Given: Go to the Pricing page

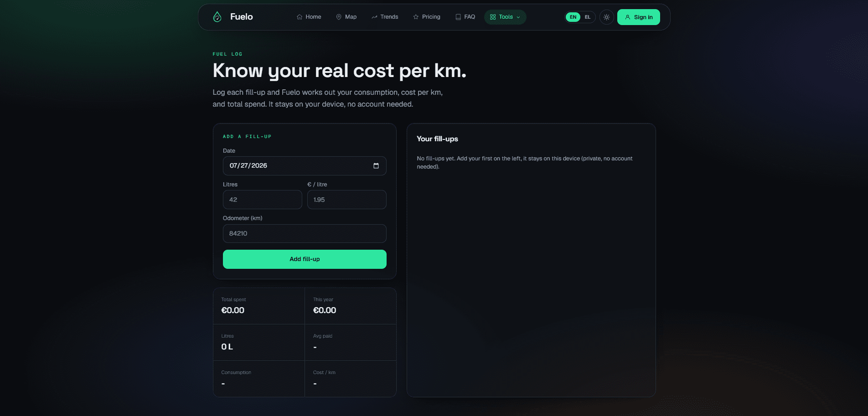Looking at the screenshot, I should point(427,17).
